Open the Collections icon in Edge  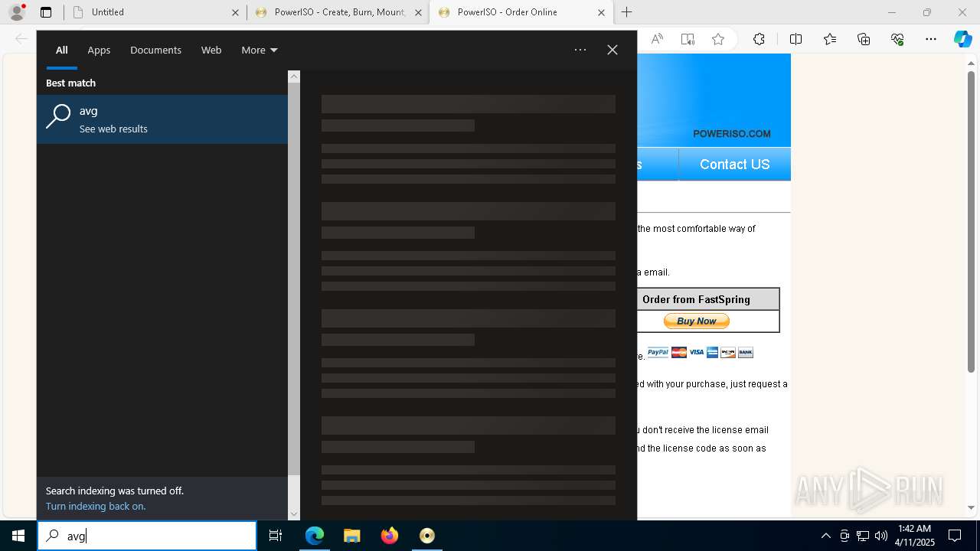[x=864, y=39]
